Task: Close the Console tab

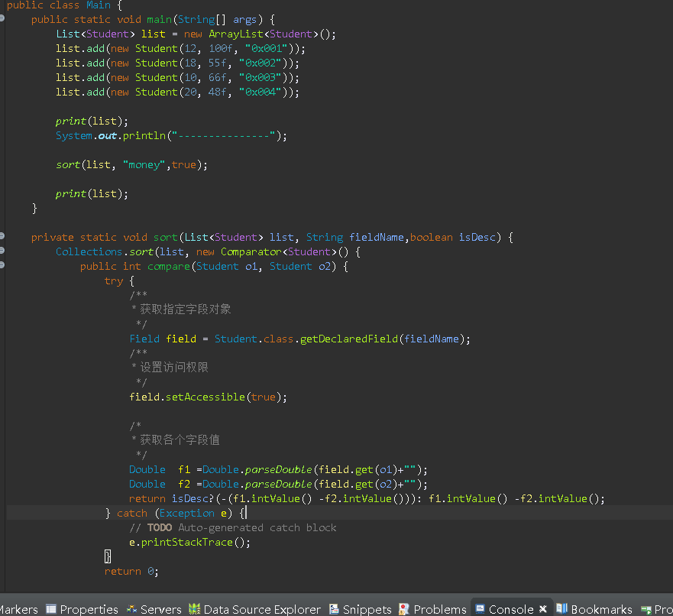Action: (x=543, y=609)
